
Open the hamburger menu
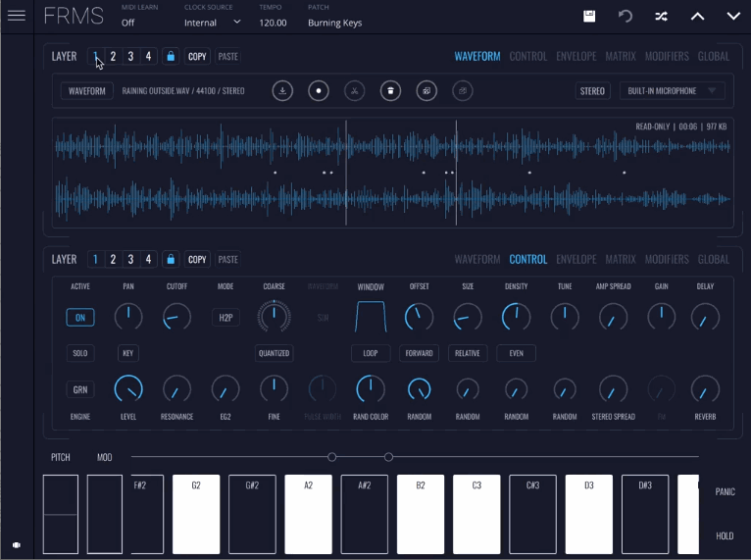(x=17, y=16)
